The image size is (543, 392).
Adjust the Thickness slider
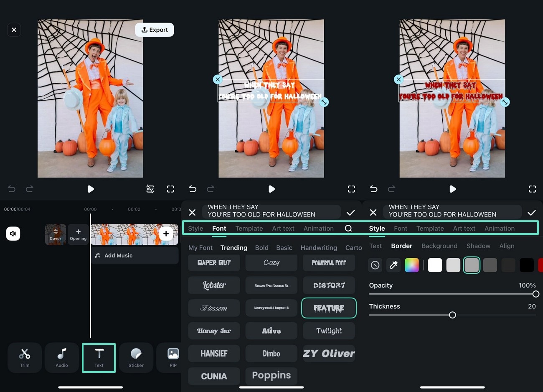click(452, 315)
